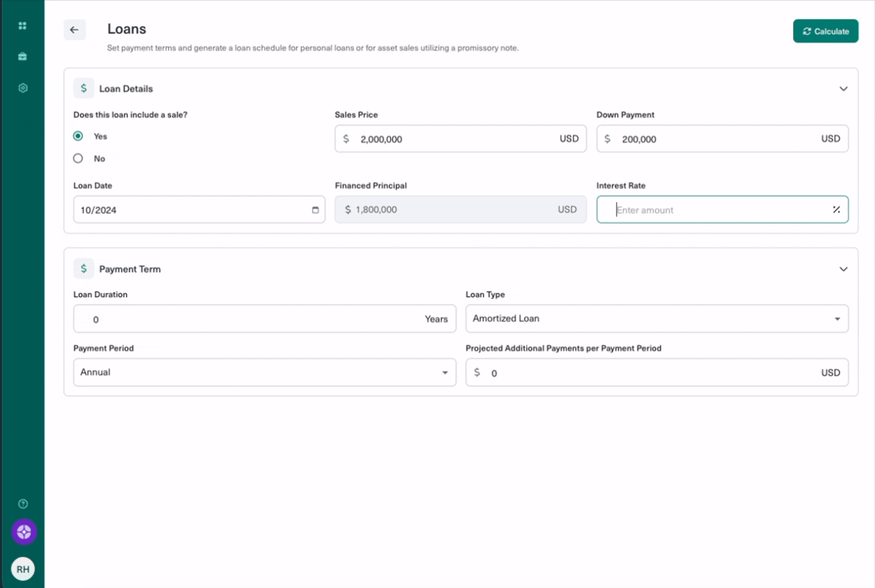This screenshot has height=588, width=875.
Task: Collapse the Payment Term section
Action: [843, 269]
